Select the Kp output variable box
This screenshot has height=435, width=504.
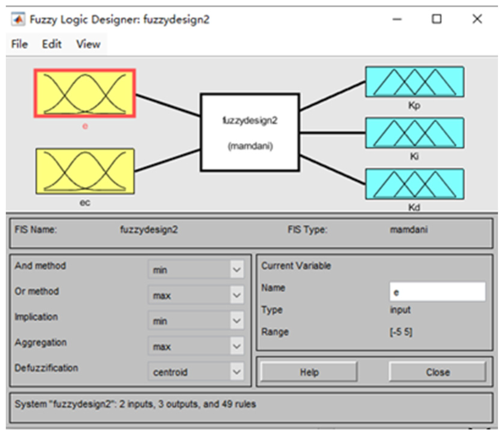(415, 82)
